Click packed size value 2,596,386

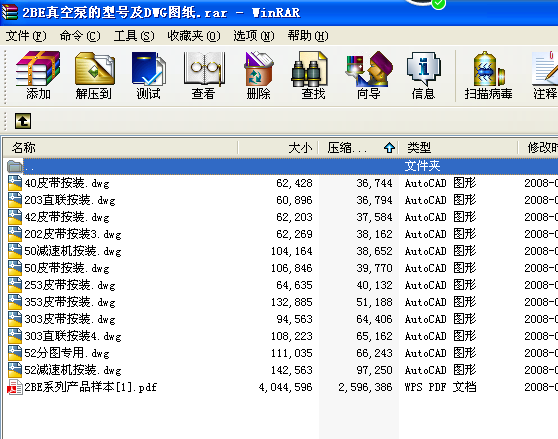(x=365, y=387)
